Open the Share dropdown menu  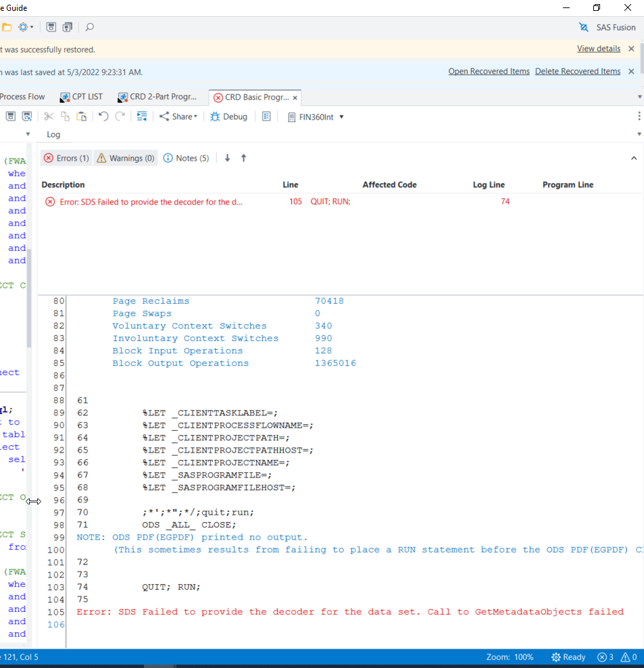coord(178,116)
